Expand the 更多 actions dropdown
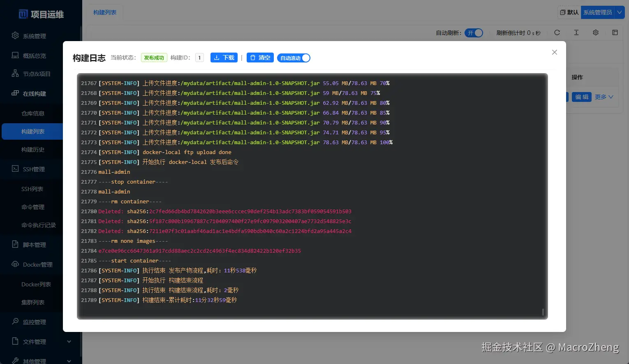 (604, 97)
